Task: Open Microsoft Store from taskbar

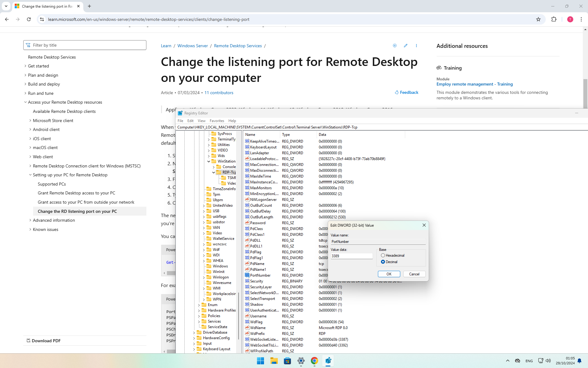Action: tap(287, 361)
